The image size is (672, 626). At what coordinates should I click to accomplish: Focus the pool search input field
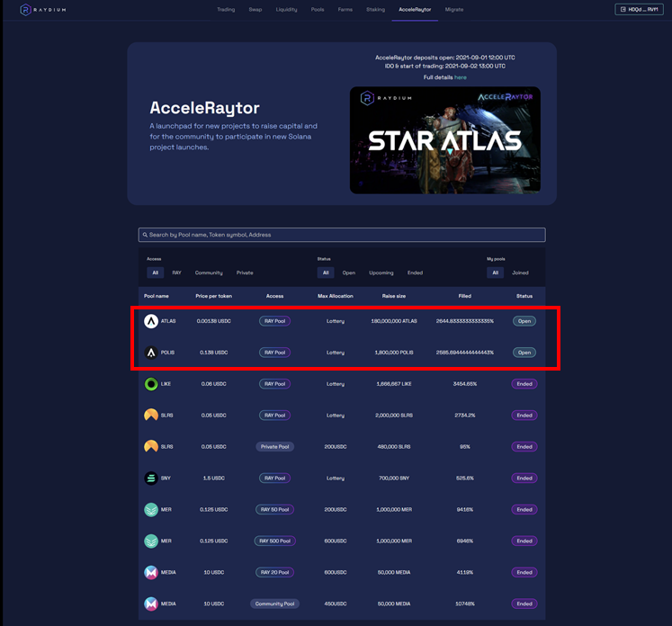tap(342, 235)
